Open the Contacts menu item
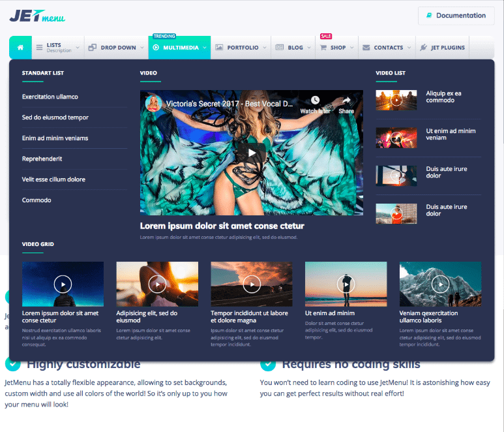Screen dimensions: 504x432 (387, 48)
